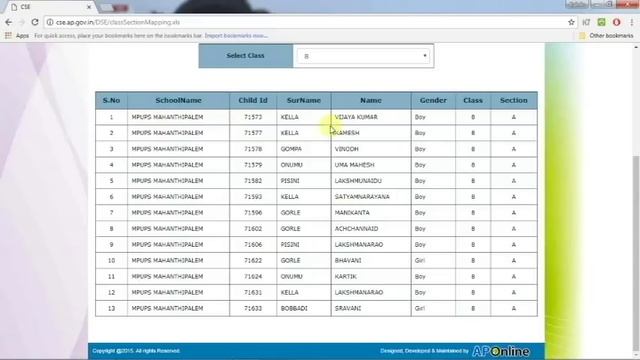This screenshot has height=360, width=640.
Task: Click the Child Id column header
Action: [x=253, y=100]
